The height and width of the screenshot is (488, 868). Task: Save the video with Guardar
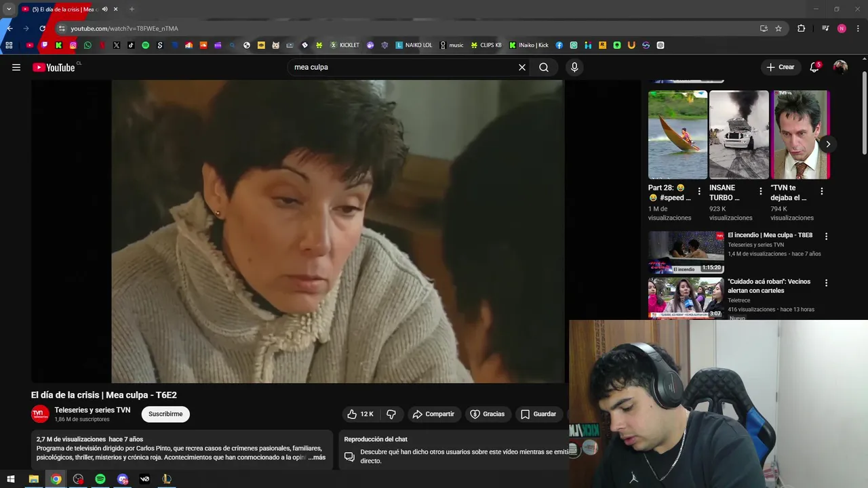[x=538, y=414]
